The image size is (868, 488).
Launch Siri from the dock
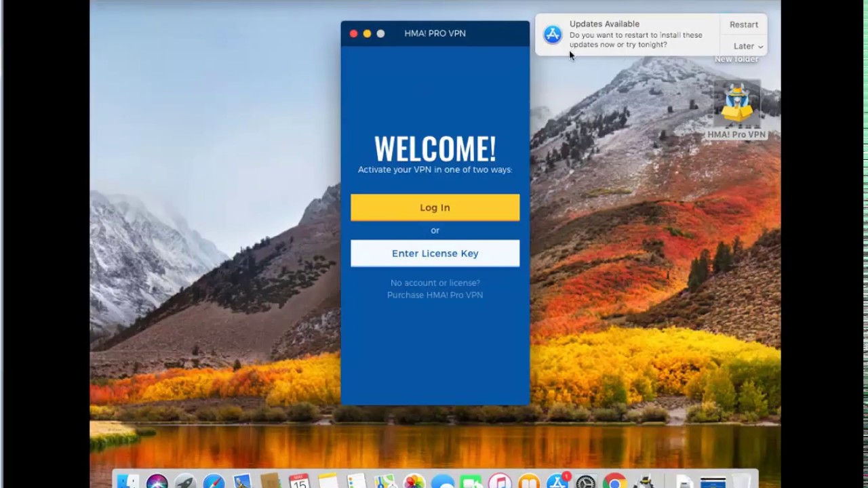pyautogui.click(x=157, y=481)
